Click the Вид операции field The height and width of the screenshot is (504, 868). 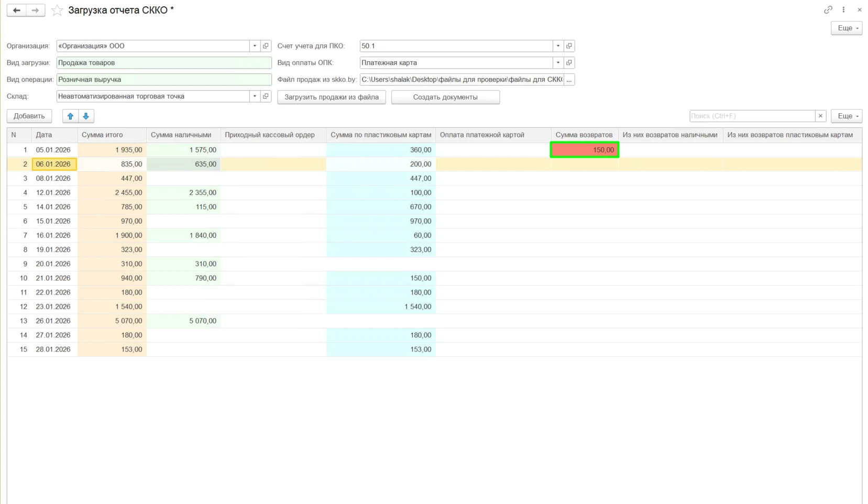point(164,80)
